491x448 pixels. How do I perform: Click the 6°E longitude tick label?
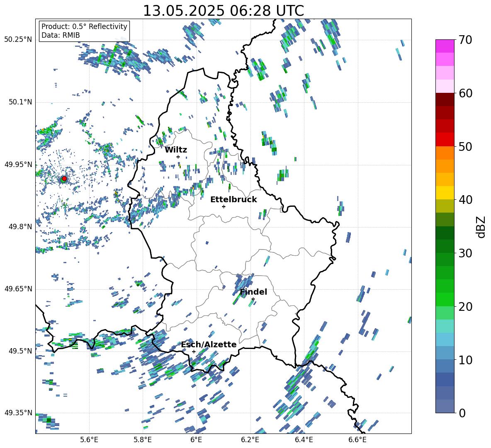[x=196, y=440]
